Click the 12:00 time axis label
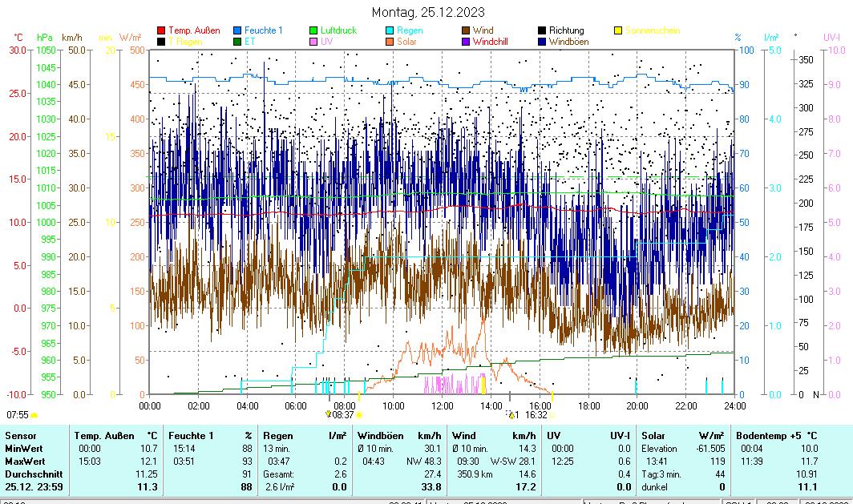The height and width of the screenshot is (504, 853). (x=442, y=405)
